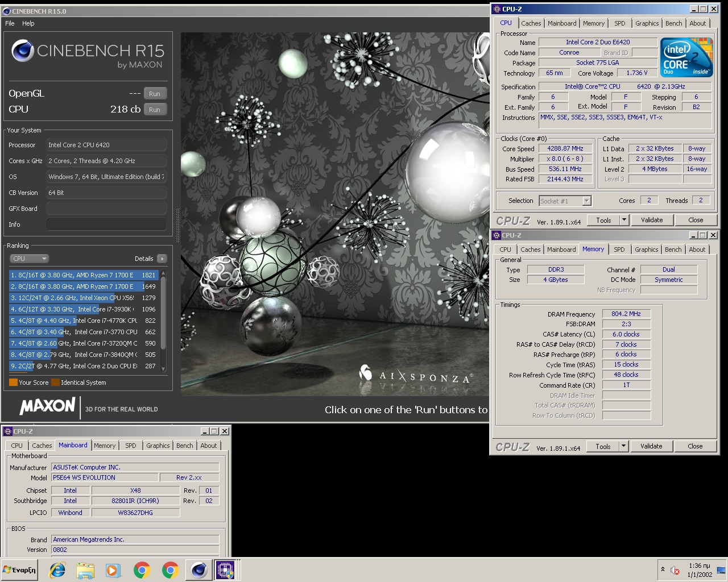Run the OpenGL benchmark
The image size is (728, 582).
(x=155, y=94)
